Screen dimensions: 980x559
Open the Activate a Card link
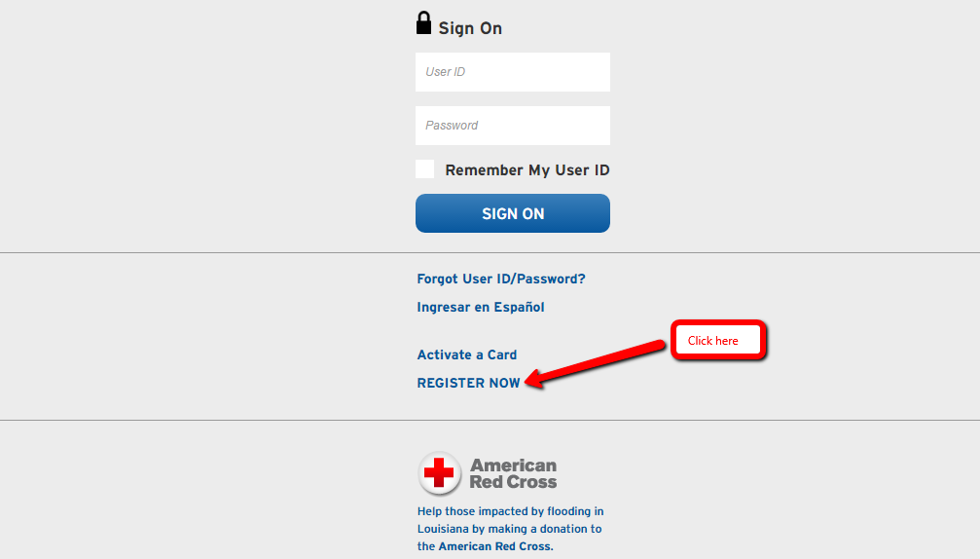click(x=467, y=354)
